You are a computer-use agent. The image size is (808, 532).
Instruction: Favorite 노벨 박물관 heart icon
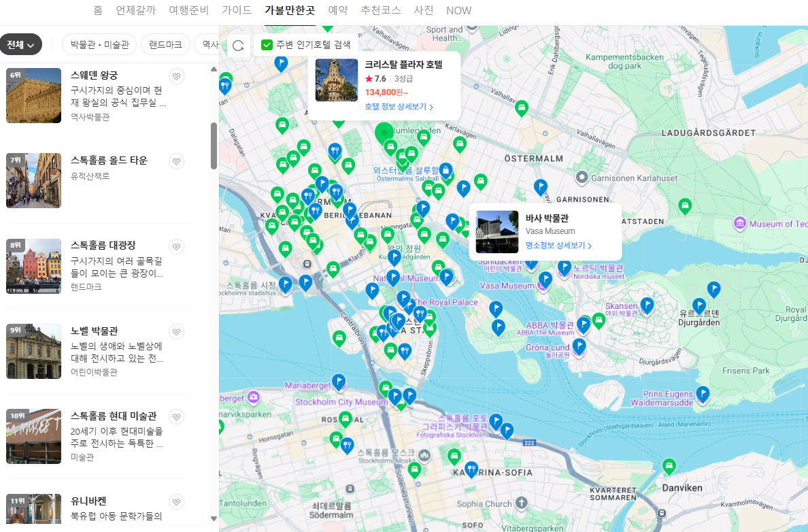pos(176,331)
